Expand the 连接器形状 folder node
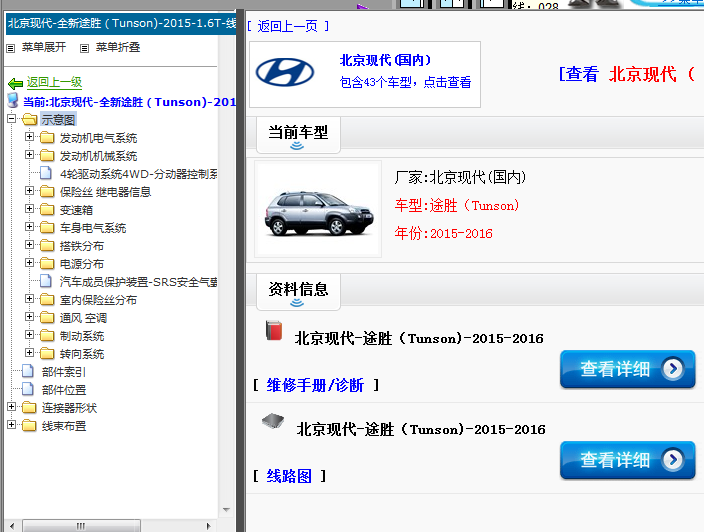This screenshot has width=704, height=532. tap(12, 408)
